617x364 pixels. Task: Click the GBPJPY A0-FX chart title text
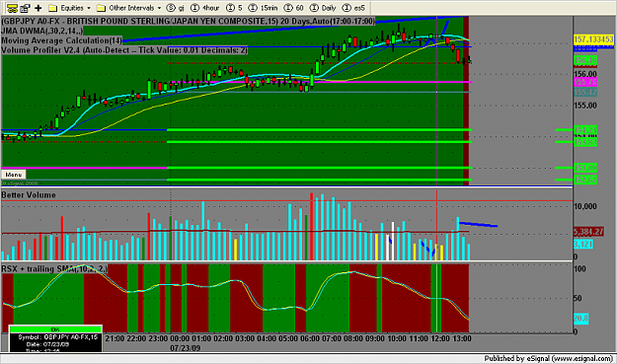(x=189, y=22)
